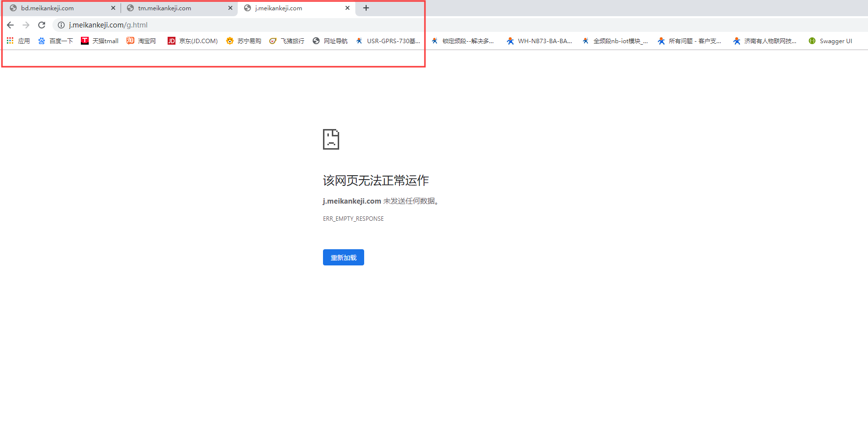
Task: Open the 苏宁易购 bookmark
Action: (x=244, y=41)
